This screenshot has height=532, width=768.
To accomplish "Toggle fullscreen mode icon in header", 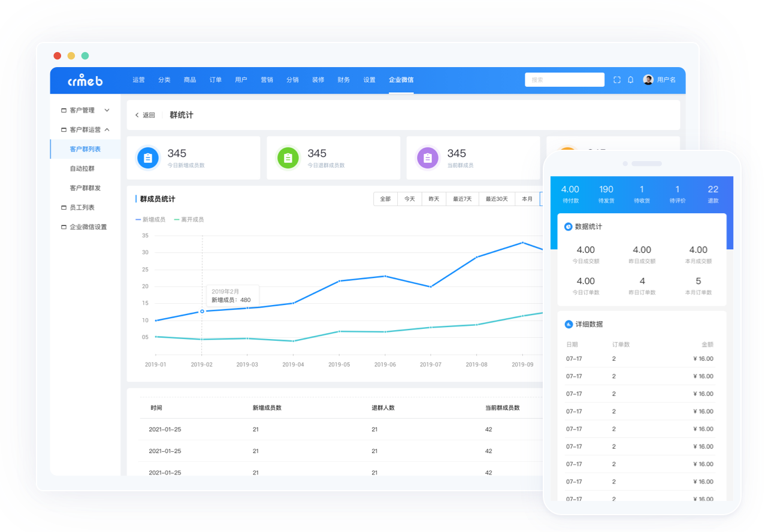I will 617,80.
